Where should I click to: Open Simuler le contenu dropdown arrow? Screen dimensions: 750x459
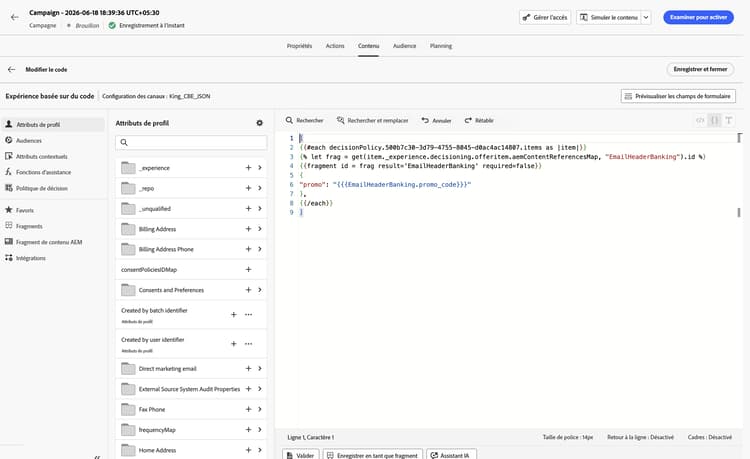click(x=646, y=17)
